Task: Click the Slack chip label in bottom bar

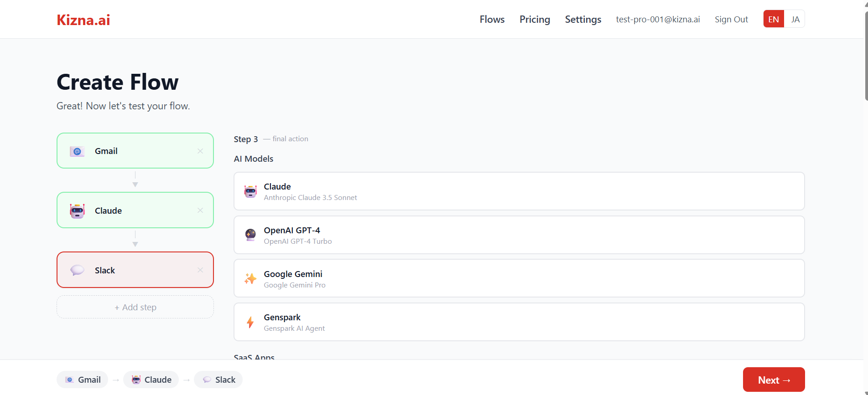Action: coord(225,380)
